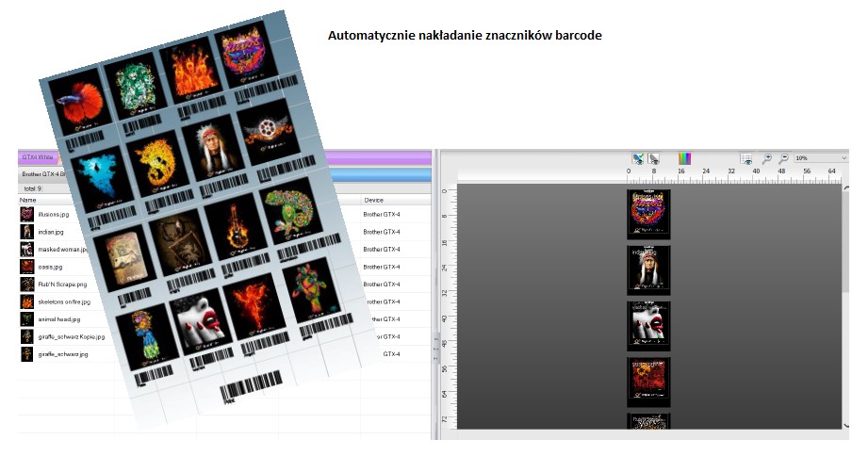Click the zoom in magnifier icon
Viewport: 868px width, 456px height.
(767, 159)
